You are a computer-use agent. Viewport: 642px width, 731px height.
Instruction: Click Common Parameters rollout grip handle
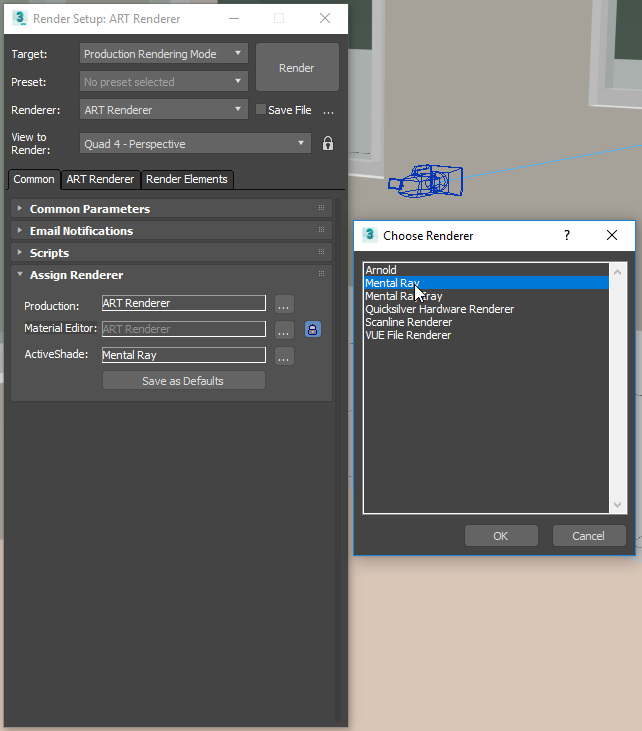point(321,208)
